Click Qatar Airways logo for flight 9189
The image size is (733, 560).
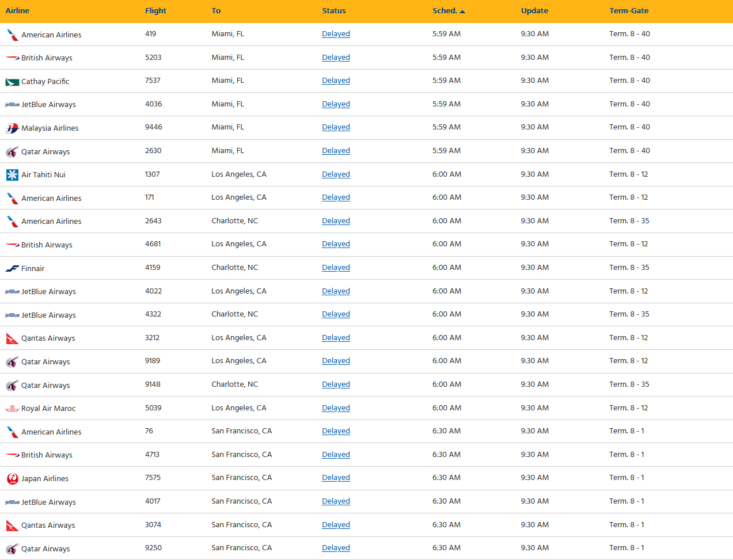pos(12,362)
